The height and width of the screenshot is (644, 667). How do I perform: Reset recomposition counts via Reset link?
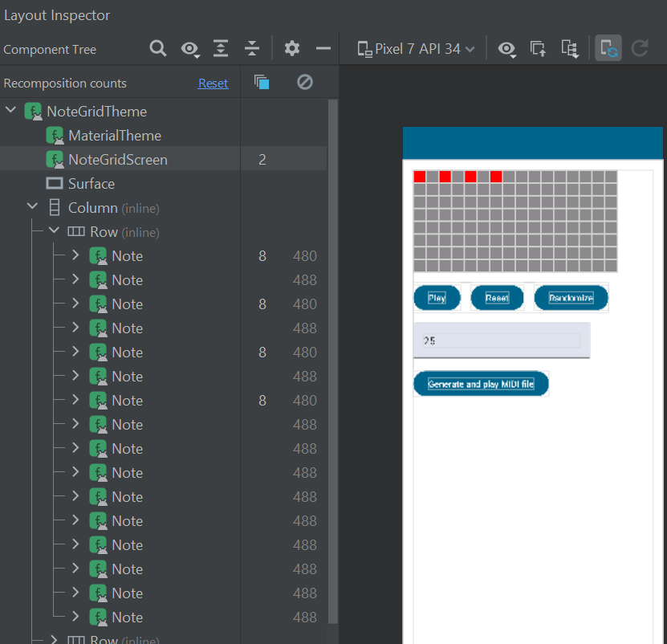point(213,84)
